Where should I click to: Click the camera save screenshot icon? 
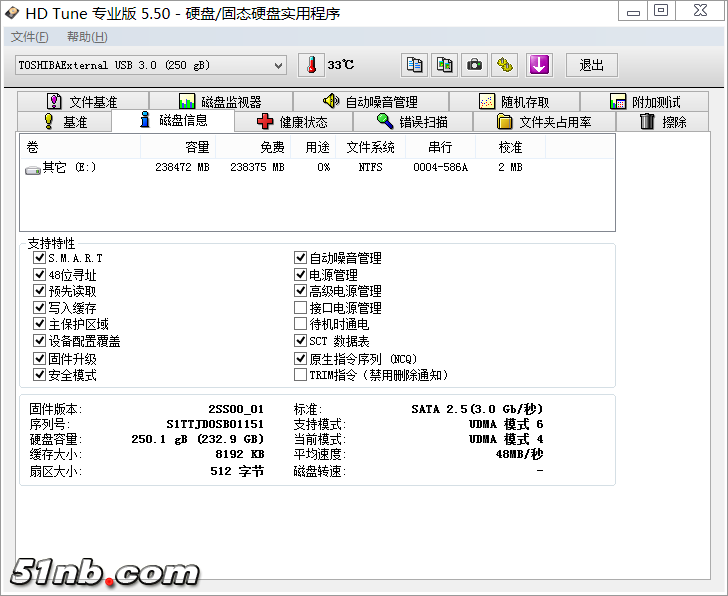475,65
